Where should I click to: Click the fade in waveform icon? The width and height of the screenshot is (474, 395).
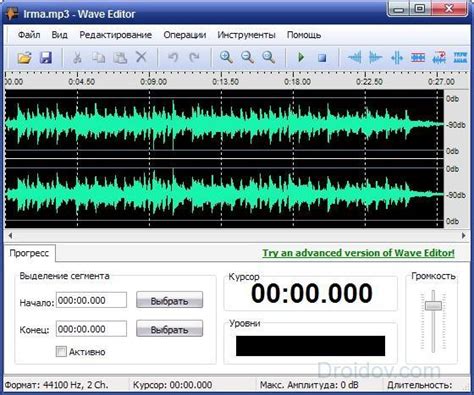point(354,57)
